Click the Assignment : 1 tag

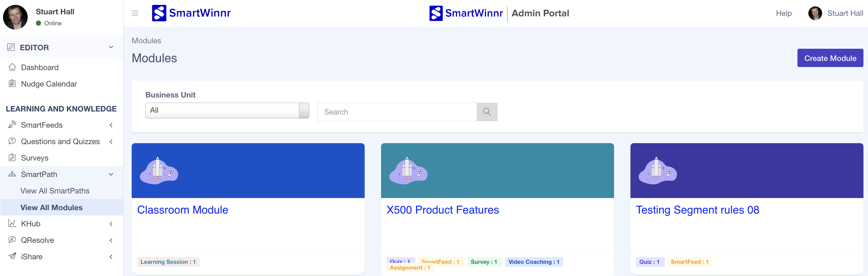pyautogui.click(x=410, y=268)
